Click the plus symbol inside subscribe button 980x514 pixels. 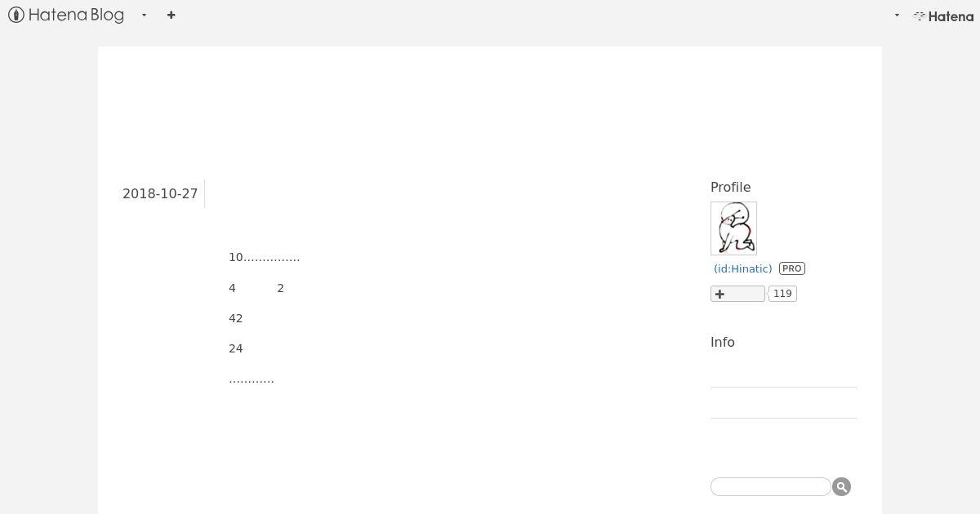719,294
